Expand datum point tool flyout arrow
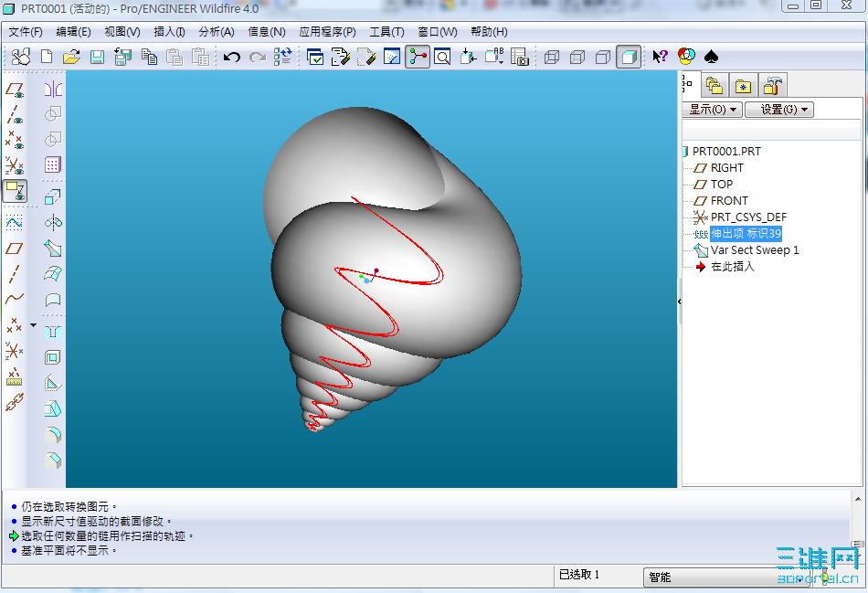 (33, 325)
